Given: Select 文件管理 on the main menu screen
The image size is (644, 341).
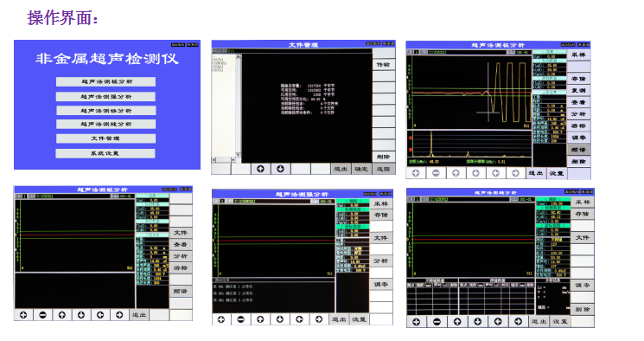Looking at the screenshot, I should (x=106, y=138).
